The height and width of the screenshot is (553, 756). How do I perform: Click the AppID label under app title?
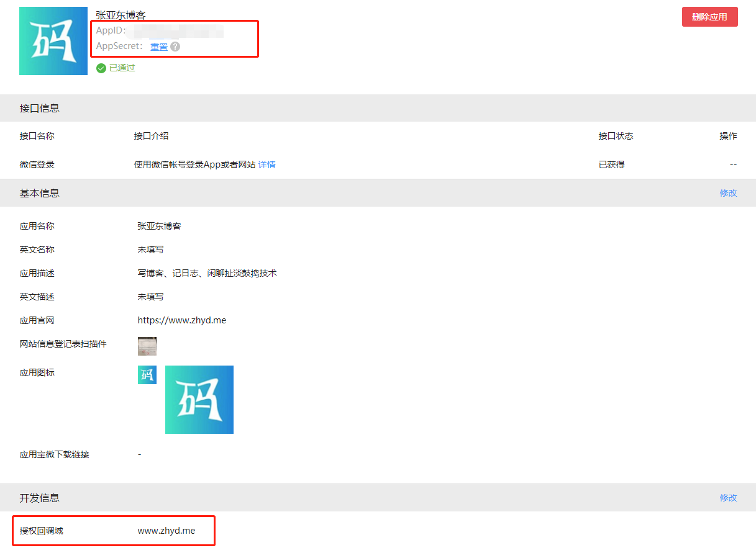point(111,30)
